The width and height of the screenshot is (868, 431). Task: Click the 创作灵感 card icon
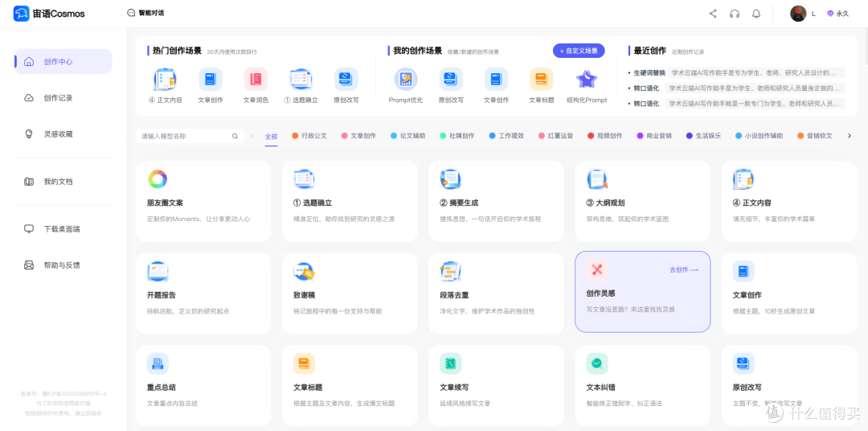pos(596,270)
